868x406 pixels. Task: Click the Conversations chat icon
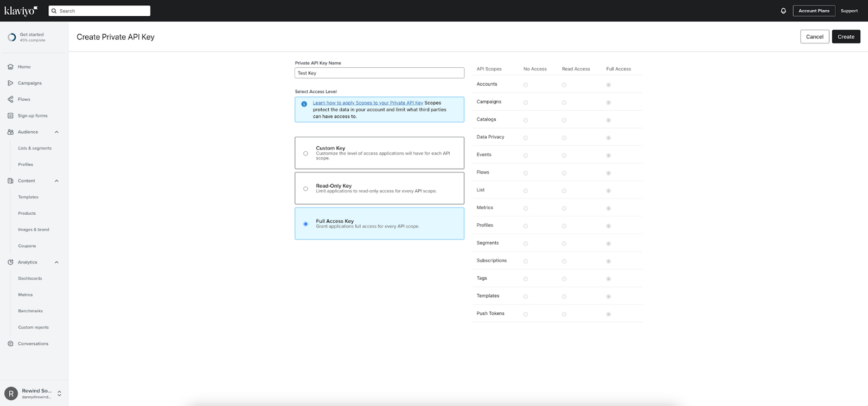coord(10,344)
